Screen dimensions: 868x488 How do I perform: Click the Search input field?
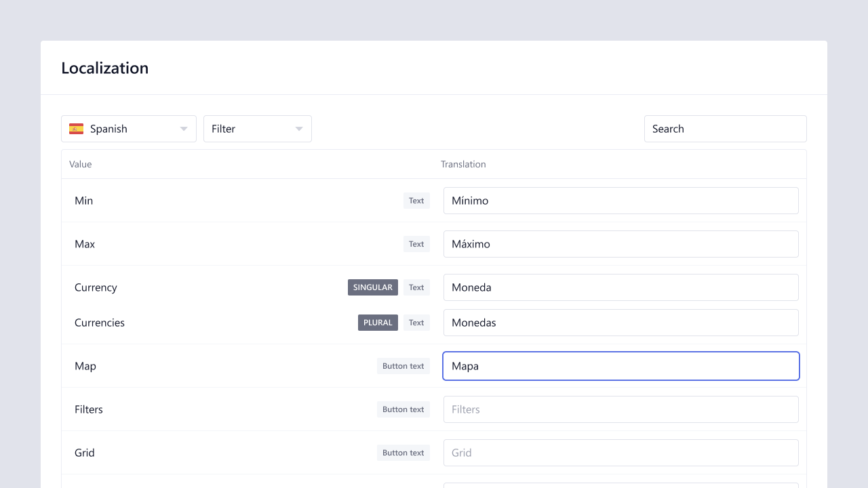click(x=725, y=129)
